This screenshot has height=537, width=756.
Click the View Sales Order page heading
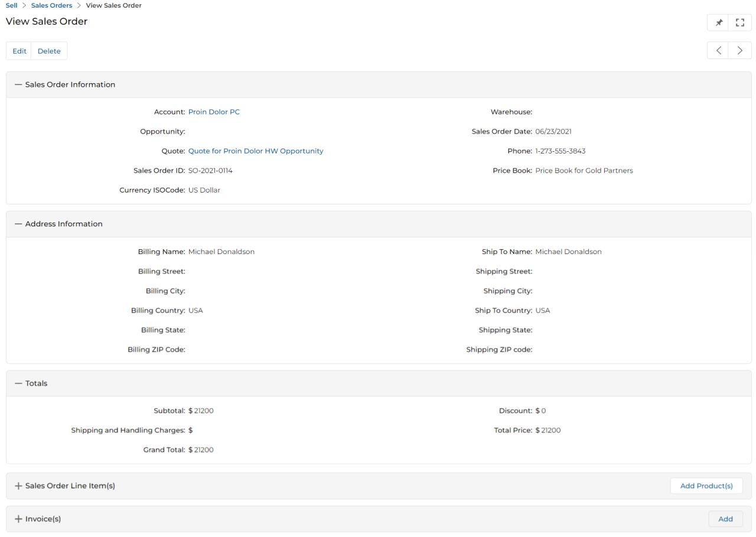tap(47, 21)
